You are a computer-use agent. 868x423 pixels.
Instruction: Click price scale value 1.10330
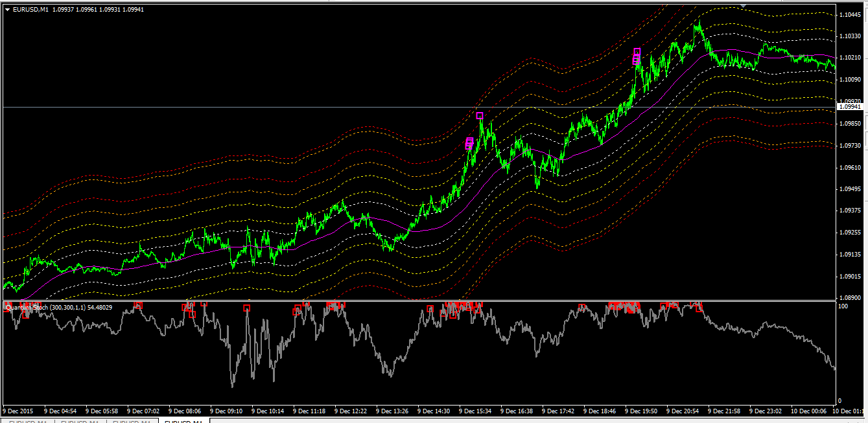click(850, 36)
